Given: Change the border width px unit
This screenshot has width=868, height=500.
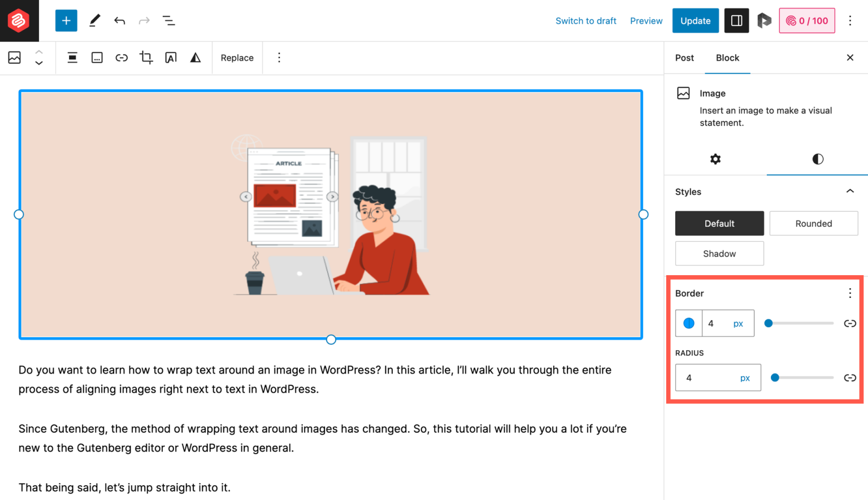Looking at the screenshot, I should point(738,324).
